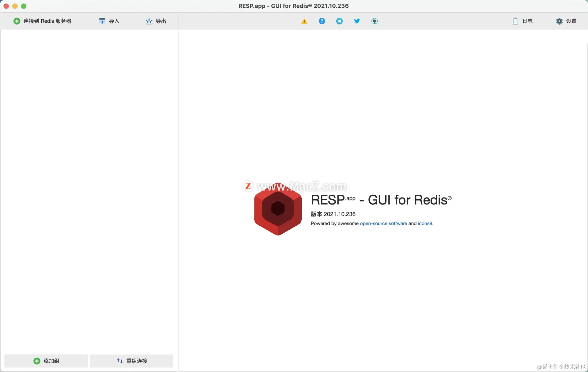Follow the open-source software link
This screenshot has height=372, width=588.
click(x=383, y=224)
